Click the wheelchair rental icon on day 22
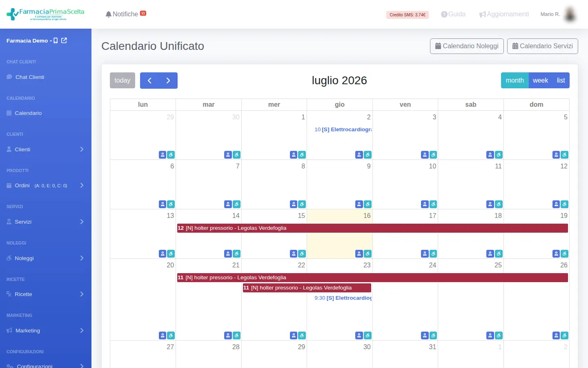The height and width of the screenshot is (368, 588). [302, 335]
